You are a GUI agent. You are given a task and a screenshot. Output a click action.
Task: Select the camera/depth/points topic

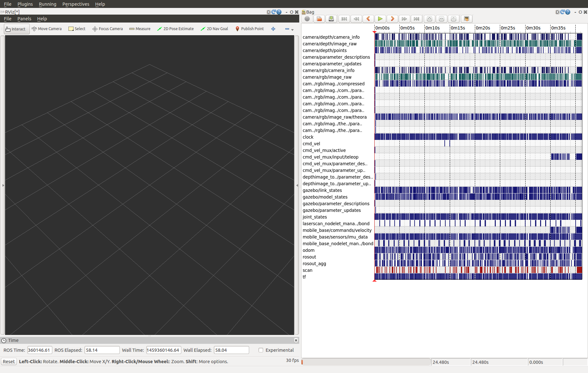click(325, 50)
